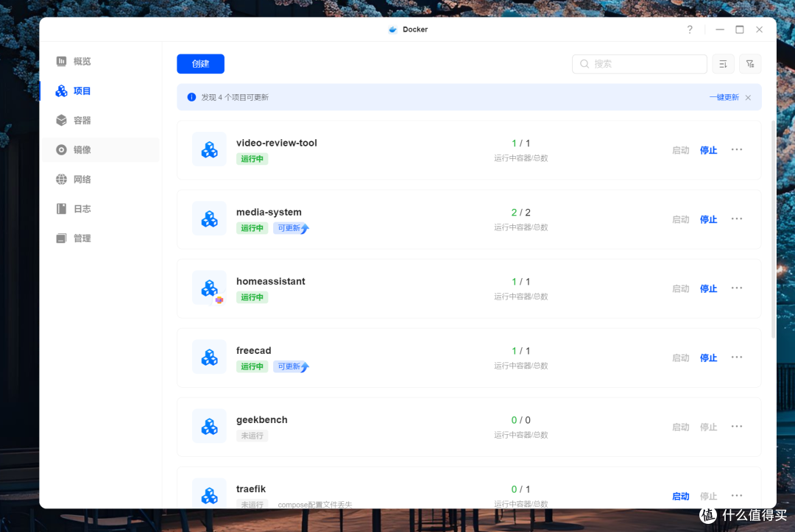The height and width of the screenshot is (532, 795).
Task: Open more options for video-review-tool
Action: click(737, 149)
